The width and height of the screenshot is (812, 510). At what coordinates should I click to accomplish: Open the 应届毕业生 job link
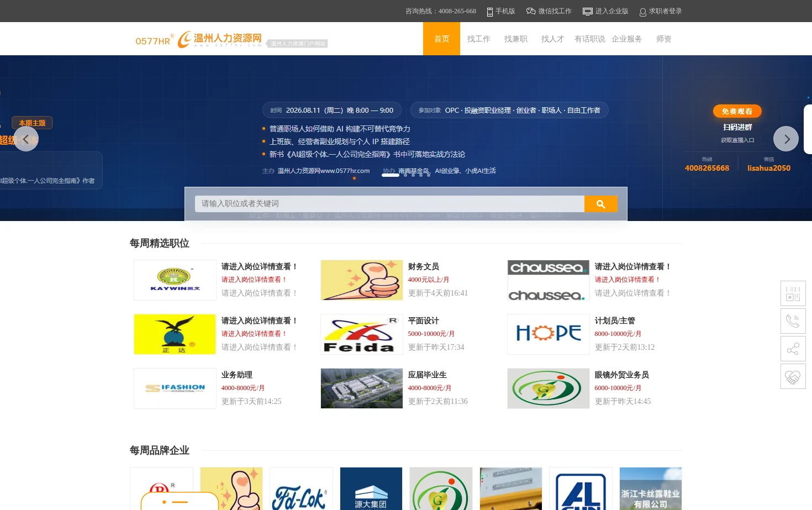[x=427, y=375]
